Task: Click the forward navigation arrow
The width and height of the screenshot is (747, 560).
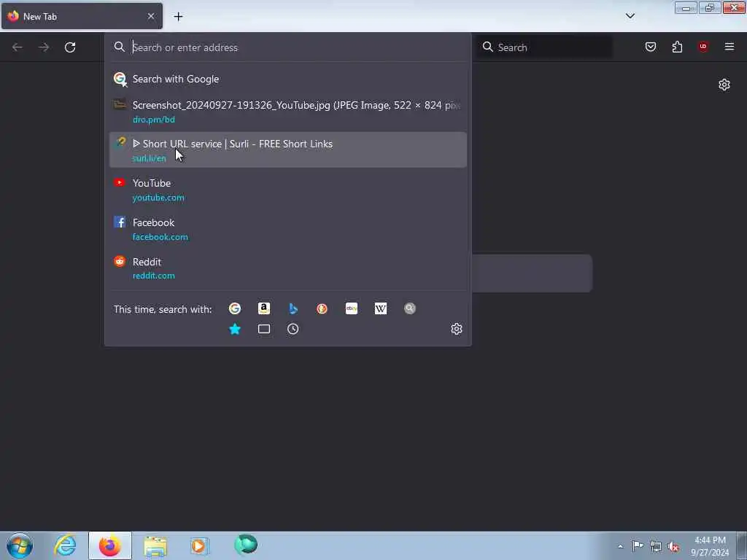Action: 44,47
